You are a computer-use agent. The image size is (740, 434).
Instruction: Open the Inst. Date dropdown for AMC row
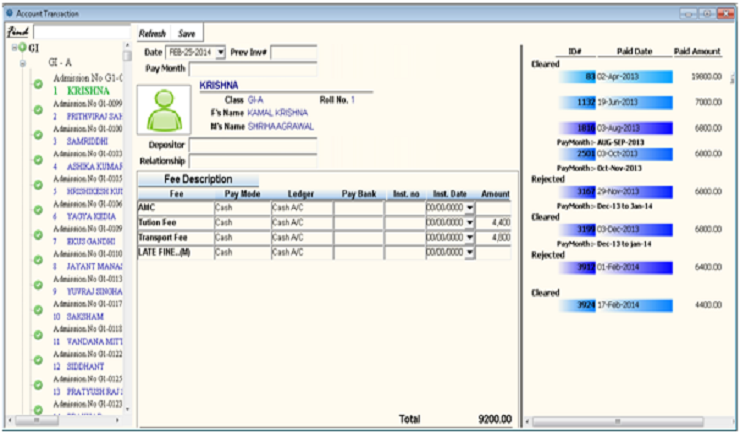[x=470, y=207]
